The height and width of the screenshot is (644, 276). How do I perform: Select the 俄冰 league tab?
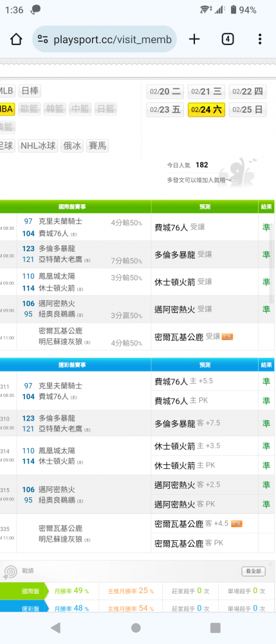click(x=72, y=146)
